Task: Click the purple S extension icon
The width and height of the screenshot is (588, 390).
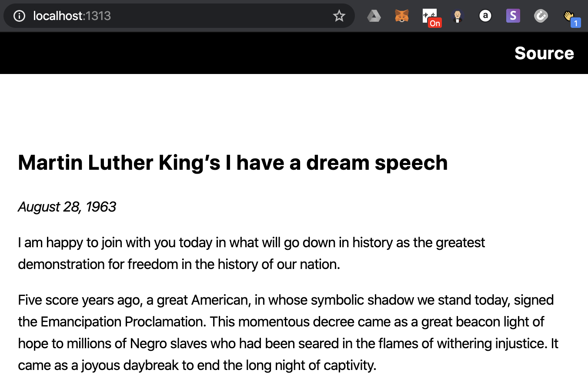Action: [x=513, y=16]
